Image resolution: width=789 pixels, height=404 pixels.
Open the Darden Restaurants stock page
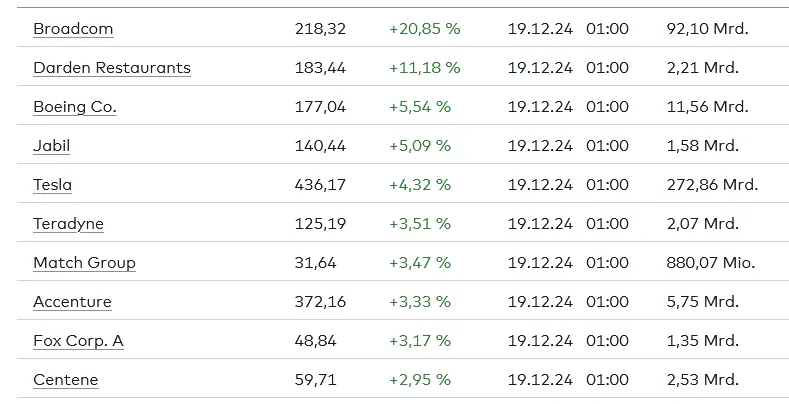pyautogui.click(x=112, y=67)
